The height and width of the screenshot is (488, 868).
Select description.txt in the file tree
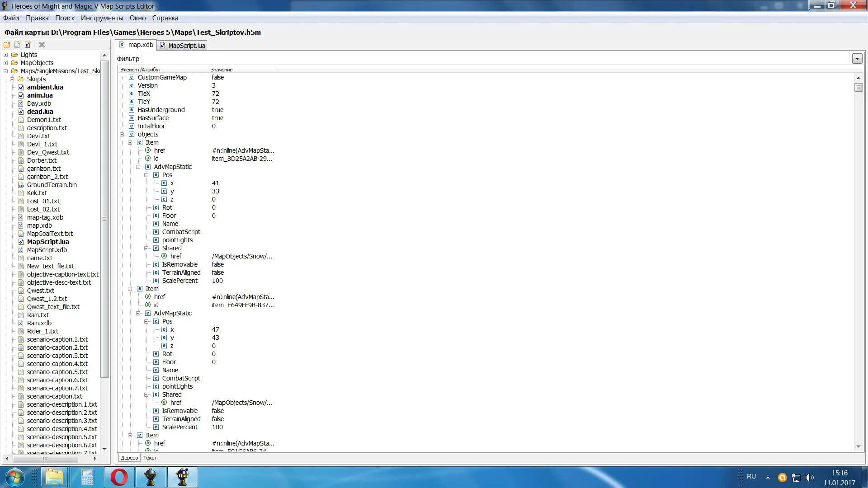(x=47, y=128)
